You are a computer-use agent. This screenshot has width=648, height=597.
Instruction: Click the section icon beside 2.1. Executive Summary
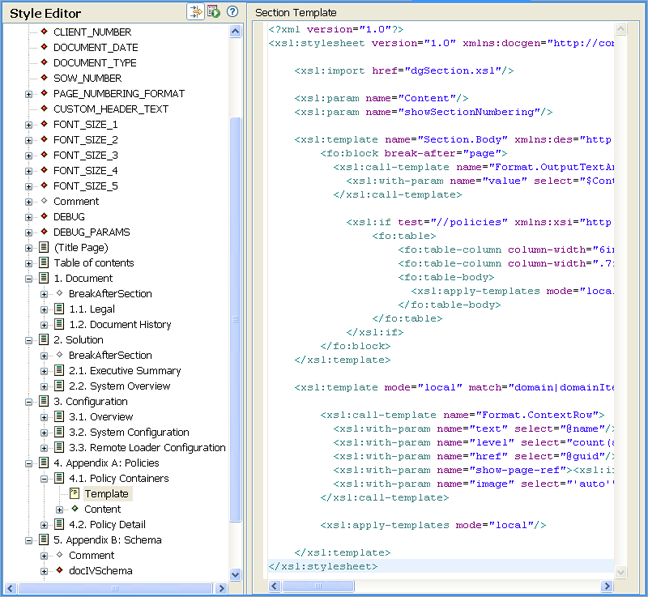(59, 370)
